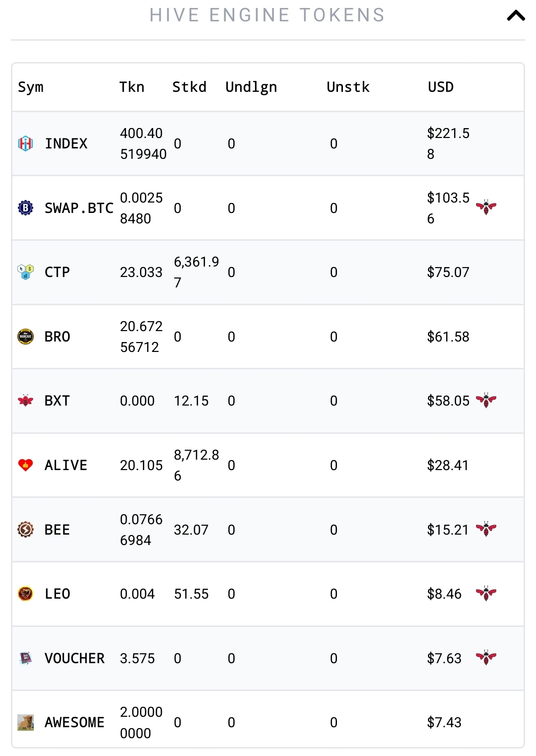Sort table by Sym column header
Image resolution: width=536 pixels, height=756 pixels.
[31, 87]
